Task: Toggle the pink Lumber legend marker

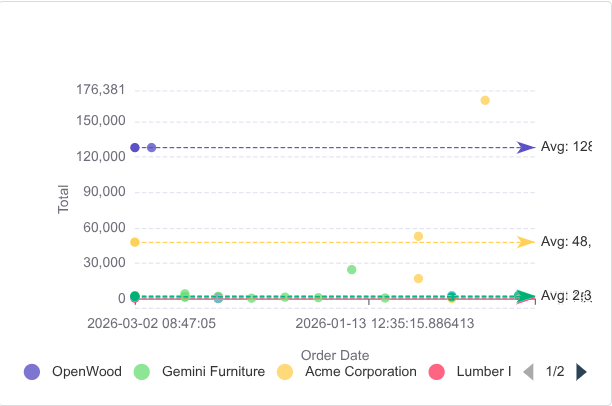Action: point(436,372)
